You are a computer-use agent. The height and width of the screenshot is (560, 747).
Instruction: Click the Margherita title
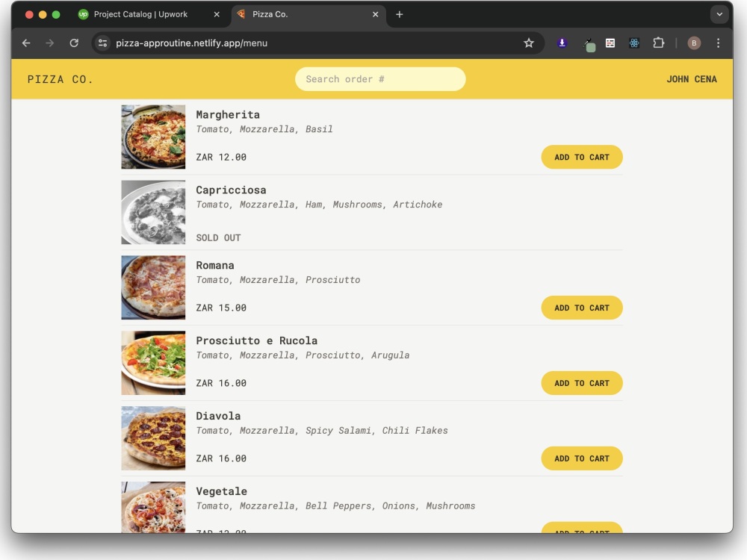228,115
